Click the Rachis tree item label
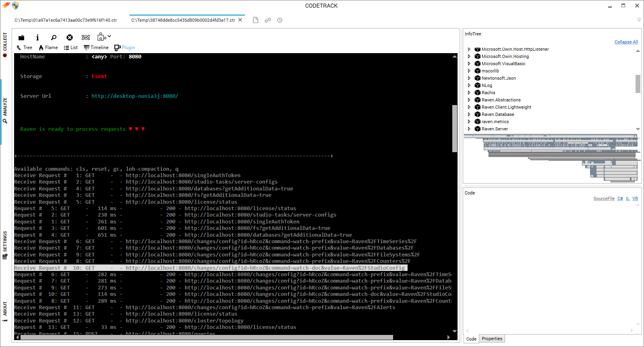644x347 pixels. tap(488, 93)
